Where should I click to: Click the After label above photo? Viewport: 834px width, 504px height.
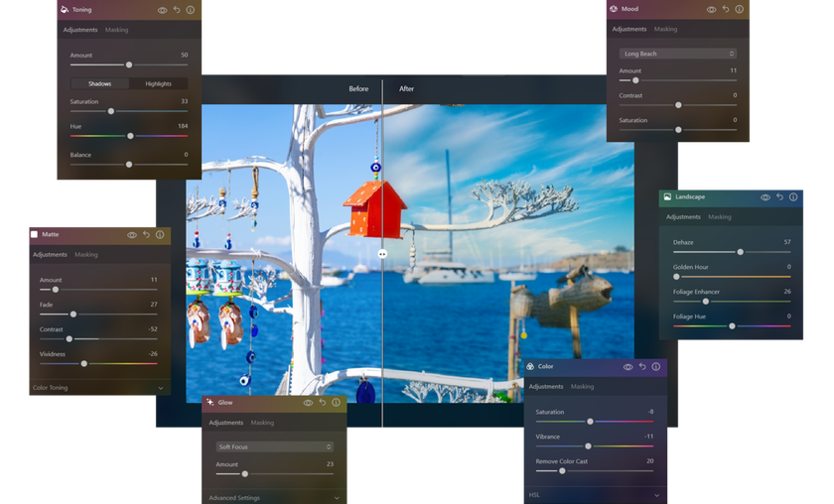[x=406, y=88]
